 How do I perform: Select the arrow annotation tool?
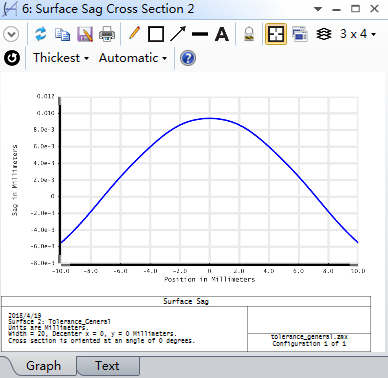coord(178,34)
